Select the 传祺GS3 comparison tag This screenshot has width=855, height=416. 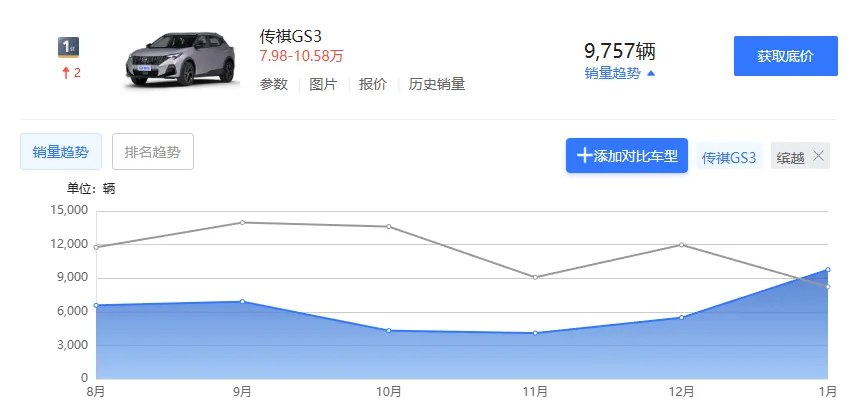tap(729, 158)
